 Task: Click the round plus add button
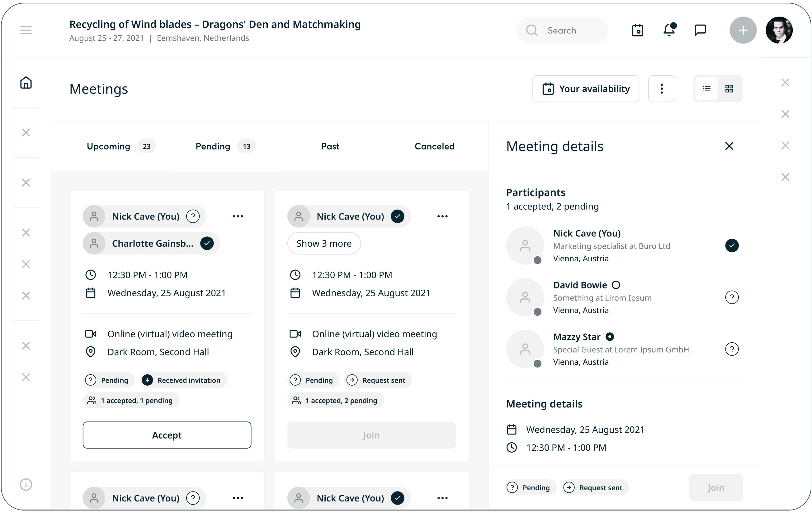click(743, 30)
